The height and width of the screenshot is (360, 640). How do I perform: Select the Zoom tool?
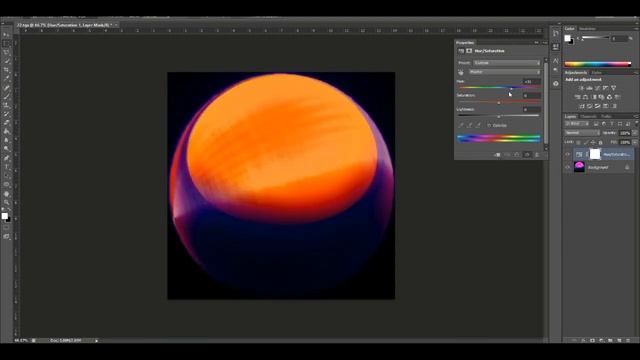(6, 202)
